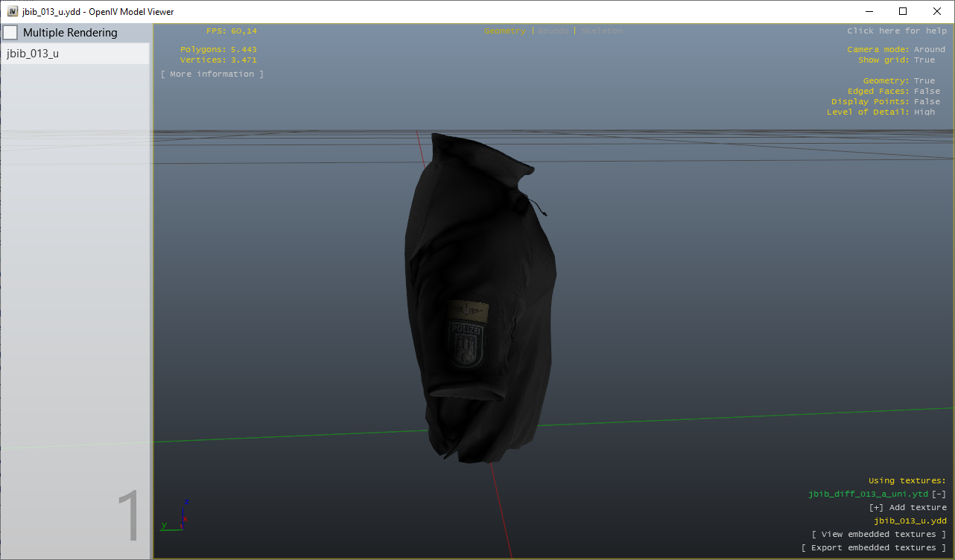Toggle the Display Points option
The height and width of the screenshot is (560, 955).
927,102
